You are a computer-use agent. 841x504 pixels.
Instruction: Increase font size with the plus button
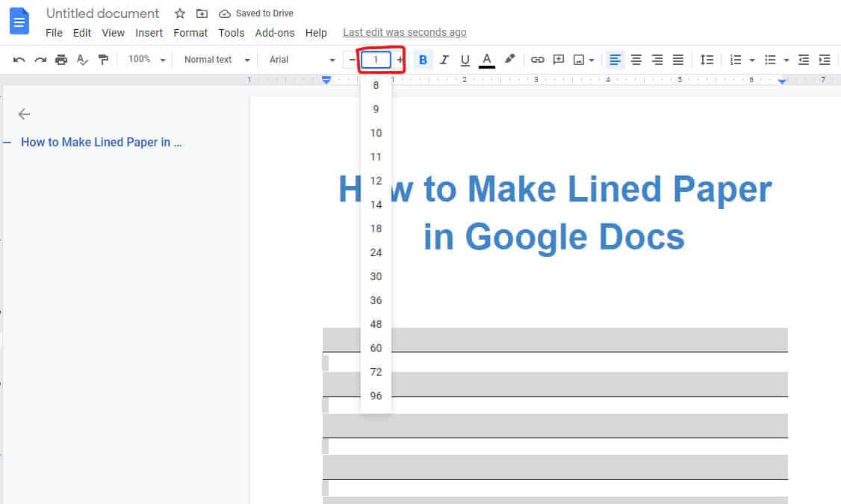coord(400,60)
